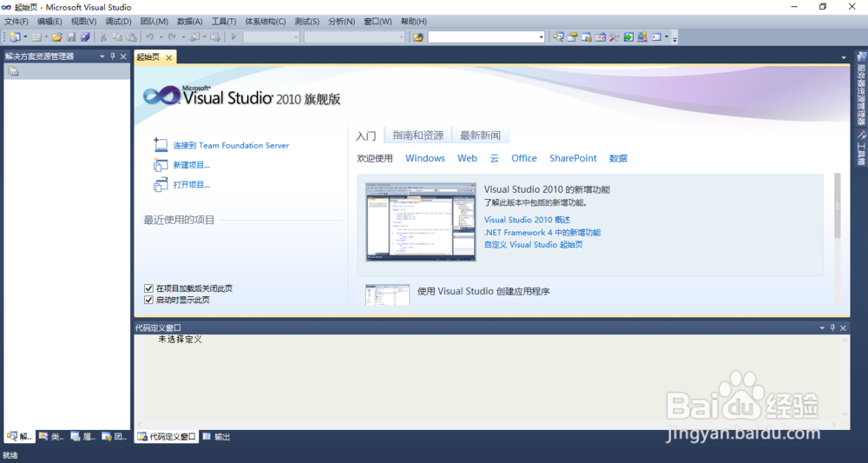The height and width of the screenshot is (463, 868).
Task: Click the SharePoint category link
Action: [573, 158]
